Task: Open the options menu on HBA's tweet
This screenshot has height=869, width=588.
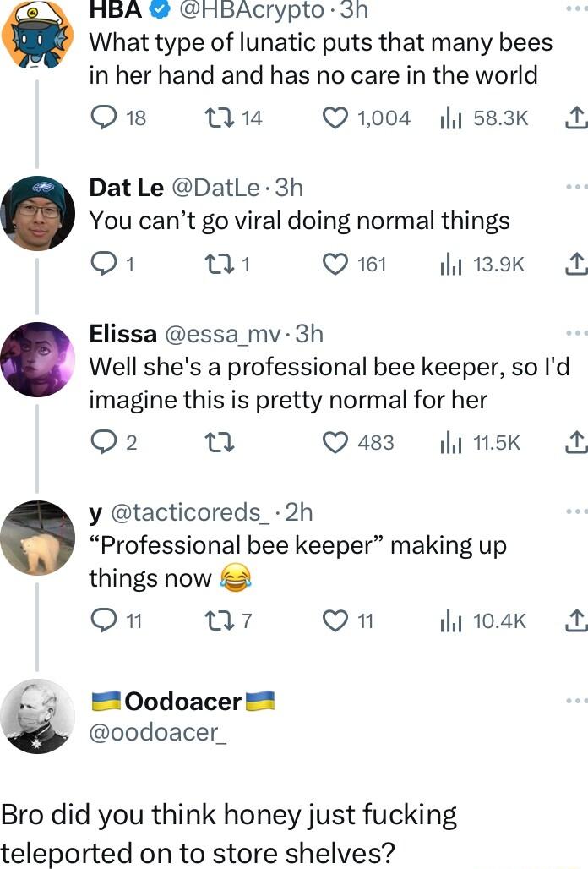Action: tap(578, 7)
